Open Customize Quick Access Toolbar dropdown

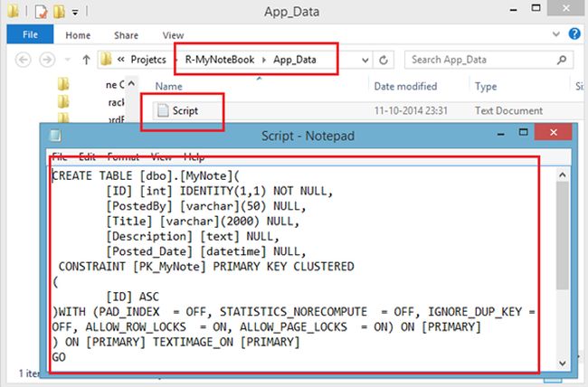point(75,13)
